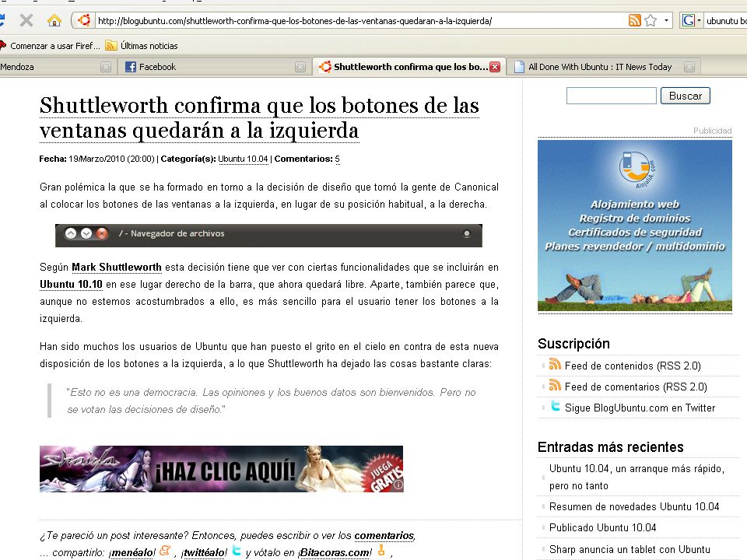Screen dimensions: 747x560
Task: Click the 'Entradas más recientes' heading
Action: coord(611,447)
